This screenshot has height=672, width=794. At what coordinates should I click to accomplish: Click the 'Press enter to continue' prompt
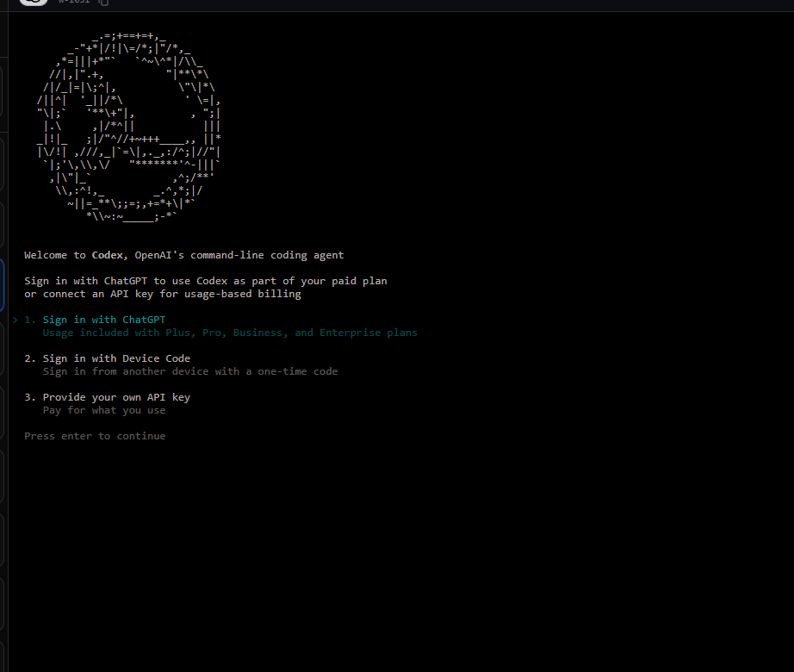tap(95, 436)
